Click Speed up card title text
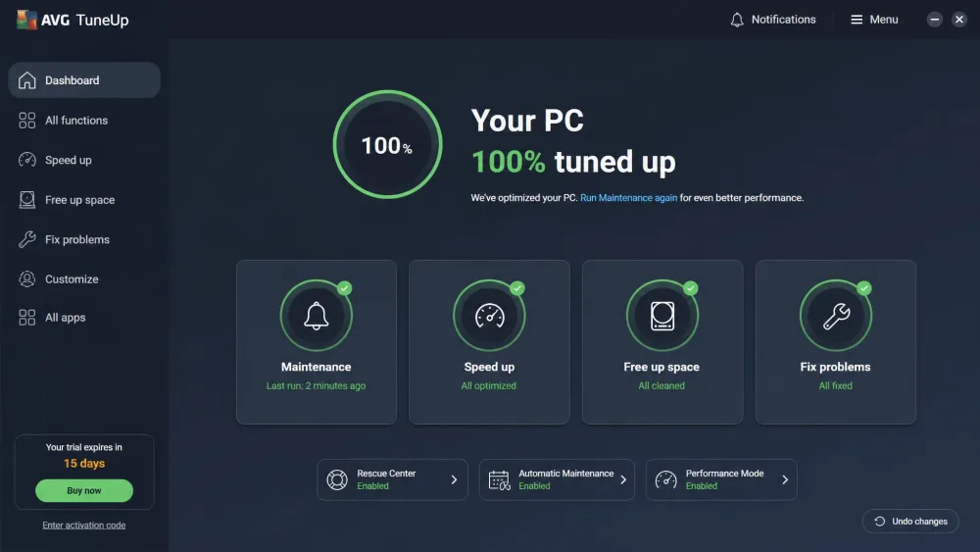 coord(489,367)
